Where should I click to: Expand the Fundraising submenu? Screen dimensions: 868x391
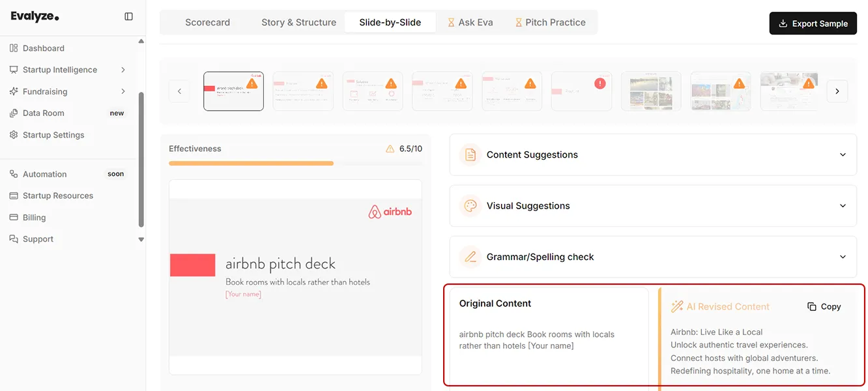tap(123, 92)
